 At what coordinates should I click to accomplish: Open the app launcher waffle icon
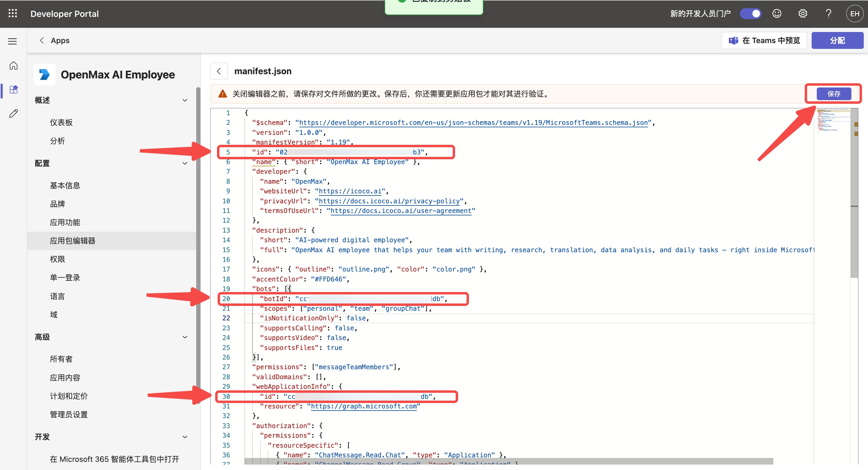point(13,14)
